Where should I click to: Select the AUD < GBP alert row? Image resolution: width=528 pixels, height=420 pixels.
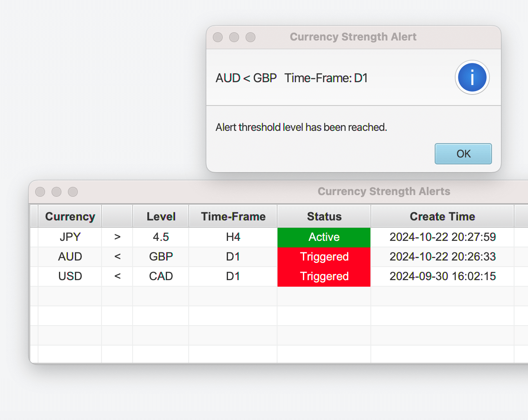[70, 257]
